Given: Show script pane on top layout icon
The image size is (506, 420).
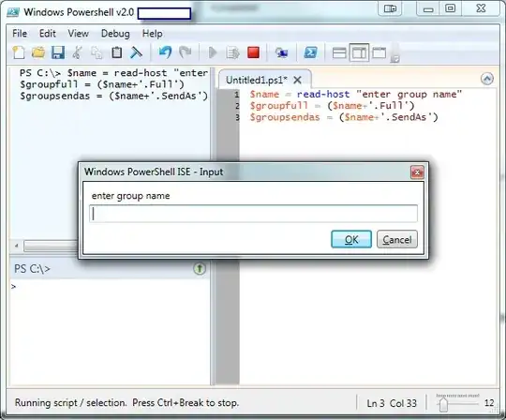Looking at the screenshot, I should coord(339,52).
